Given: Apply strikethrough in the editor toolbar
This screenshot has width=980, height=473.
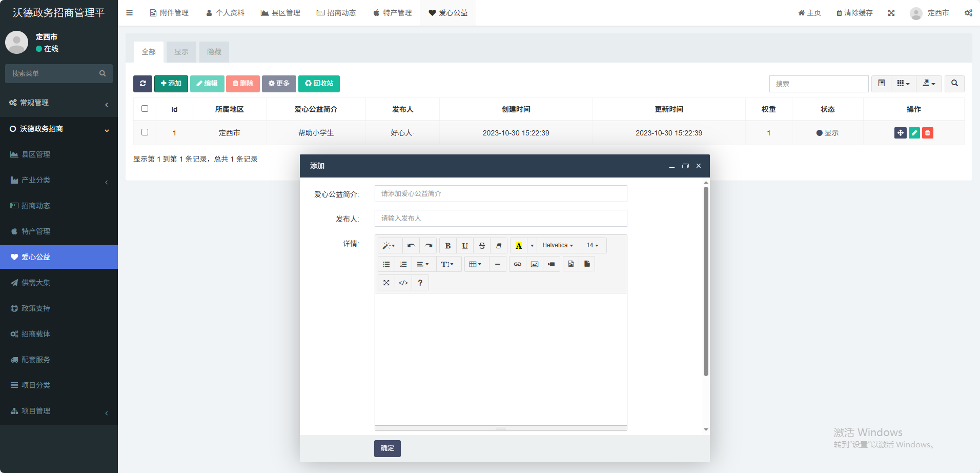Looking at the screenshot, I should (482, 246).
